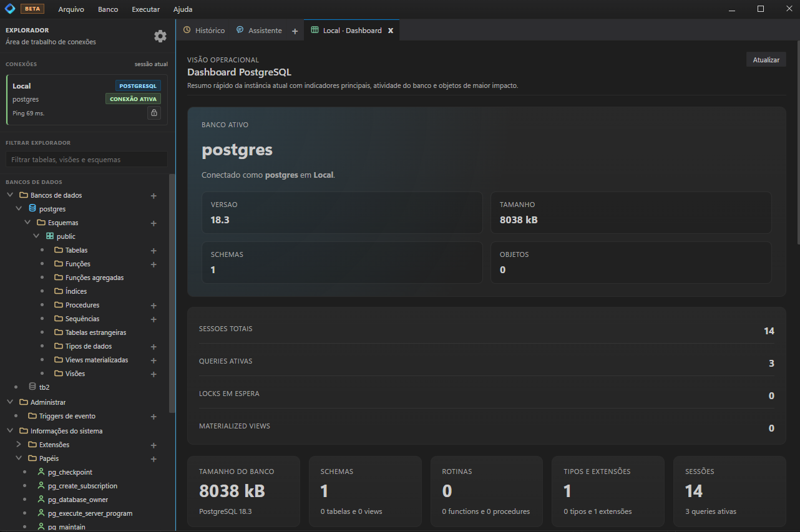Viewport: 800px width, 532px height.
Task: Close the Local Dashboard tab
Action: point(391,30)
